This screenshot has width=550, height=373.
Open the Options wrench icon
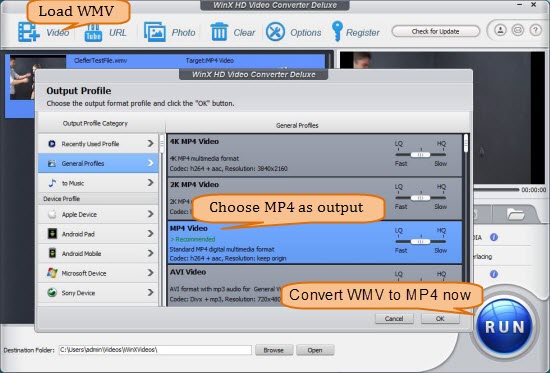(x=275, y=32)
